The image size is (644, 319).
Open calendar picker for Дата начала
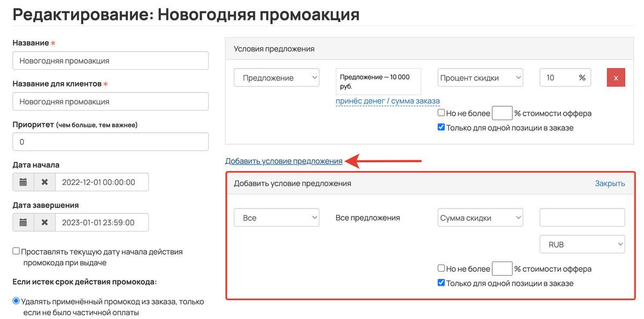click(x=23, y=182)
